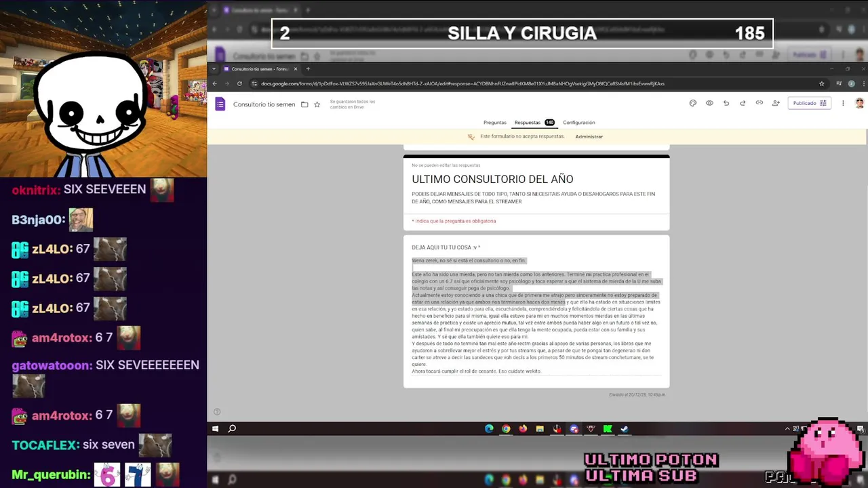
Task: Click 'Este formulario no acepta respuestas' banner text
Action: pos(522,136)
